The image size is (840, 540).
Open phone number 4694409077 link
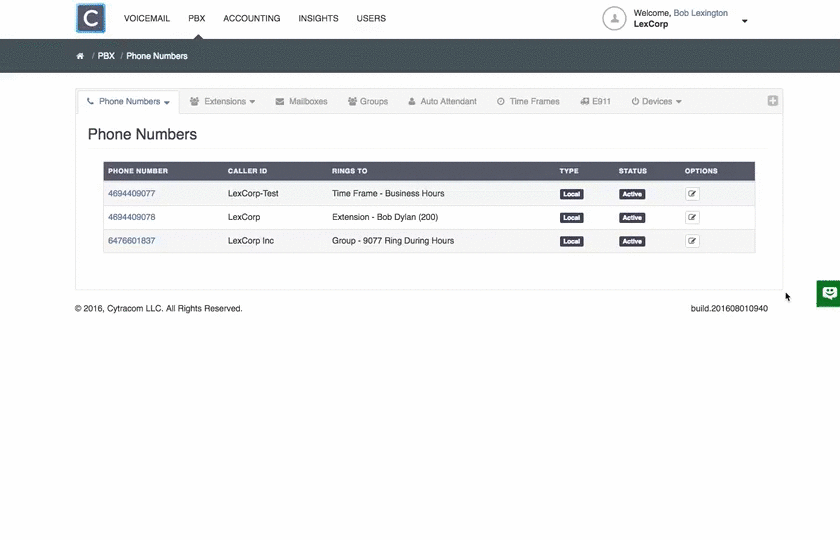132,193
